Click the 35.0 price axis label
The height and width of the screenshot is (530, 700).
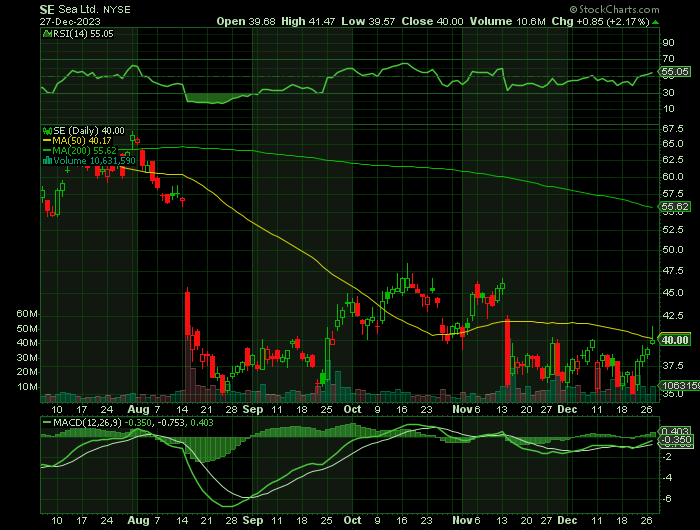pyautogui.click(x=672, y=394)
